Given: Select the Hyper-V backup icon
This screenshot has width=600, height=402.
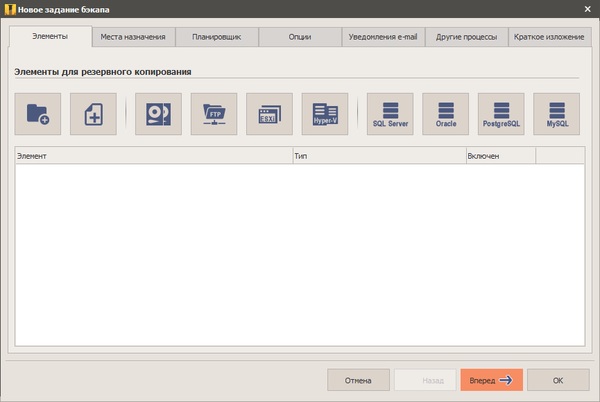Looking at the screenshot, I should [x=325, y=114].
